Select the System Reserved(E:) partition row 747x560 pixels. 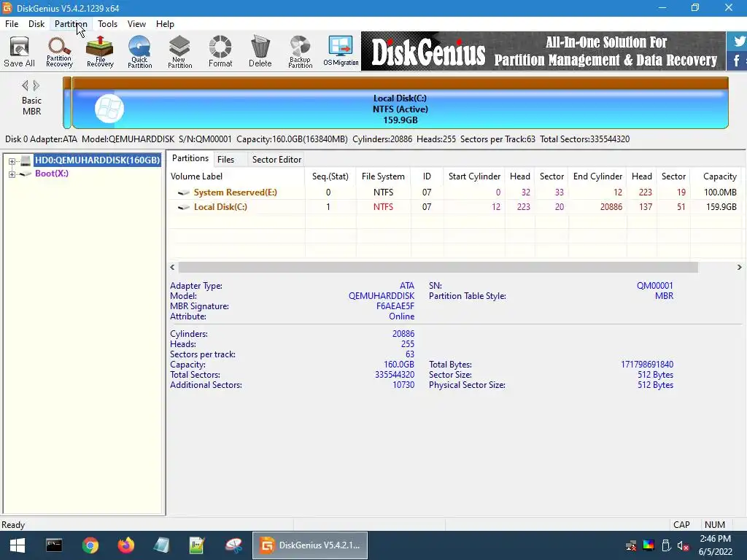[x=454, y=192]
